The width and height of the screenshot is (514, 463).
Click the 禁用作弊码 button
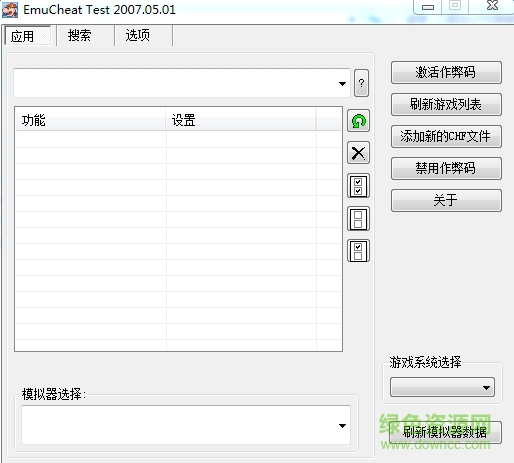[446, 168]
